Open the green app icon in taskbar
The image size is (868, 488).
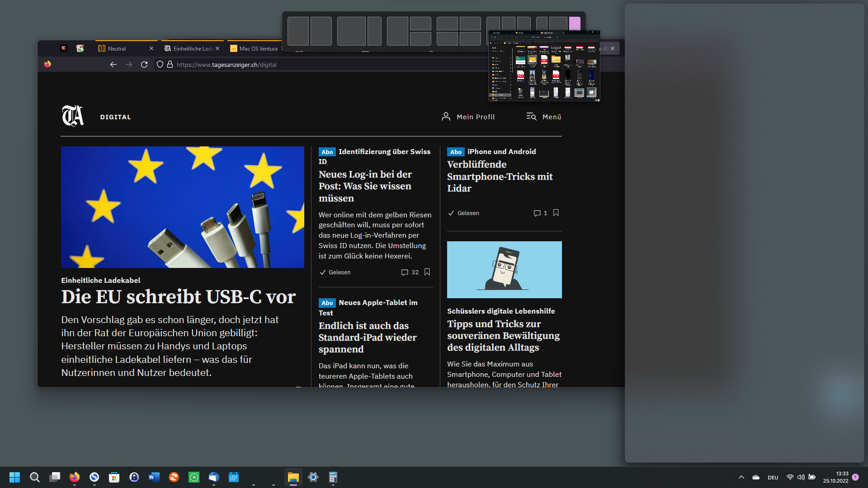pyautogui.click(x=194, y=477)
